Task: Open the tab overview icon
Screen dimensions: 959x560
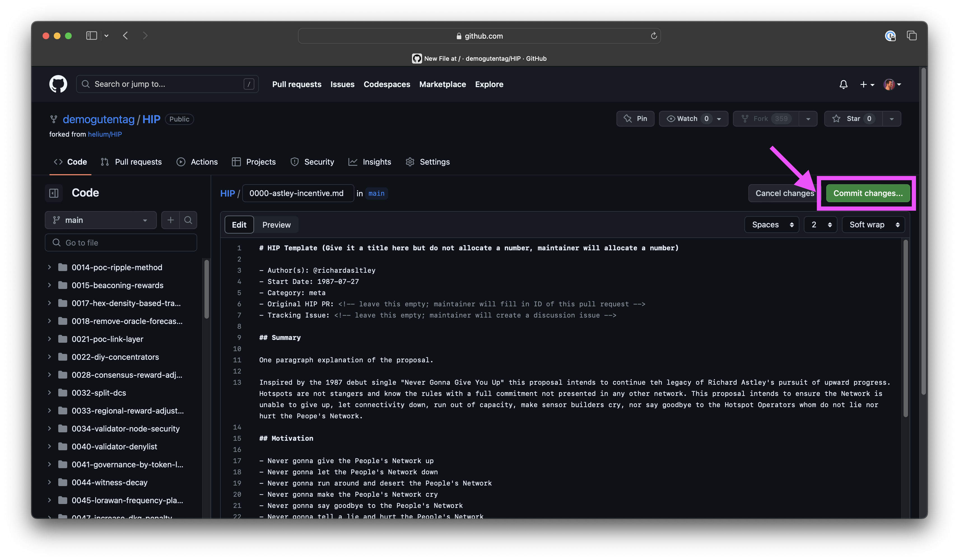Action: coord(912,36)
